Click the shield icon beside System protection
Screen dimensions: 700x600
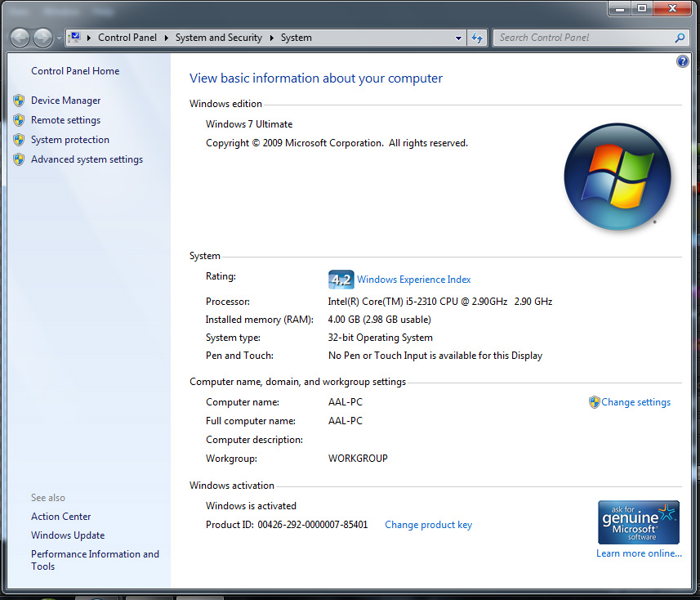tap(19, 140)
